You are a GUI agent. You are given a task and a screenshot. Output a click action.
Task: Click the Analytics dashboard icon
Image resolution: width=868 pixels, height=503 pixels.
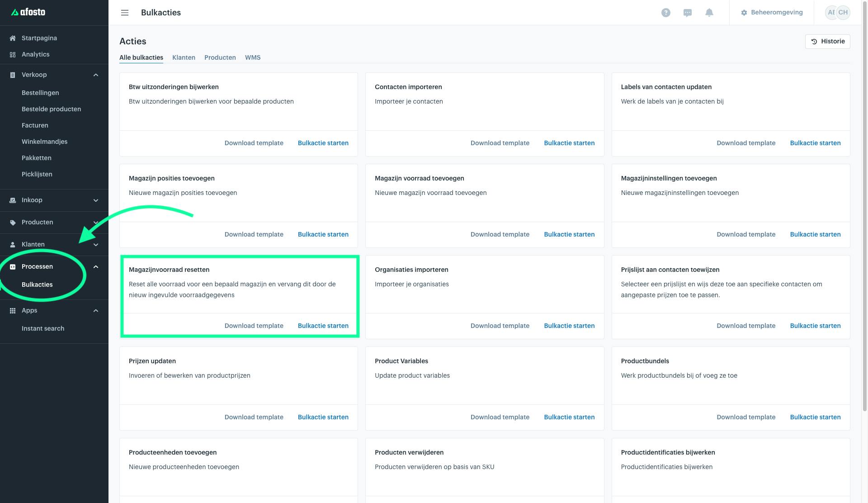pos(13,54)
